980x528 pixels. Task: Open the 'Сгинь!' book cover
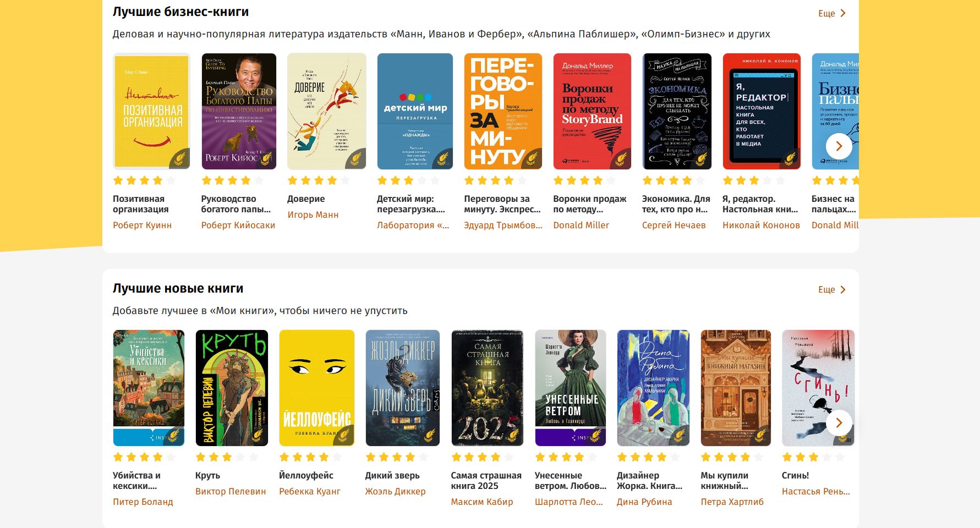click(x=818, y=388)
